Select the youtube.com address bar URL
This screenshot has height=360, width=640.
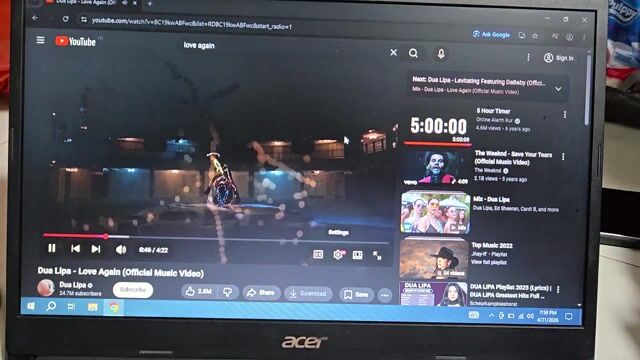click(192, 23)
